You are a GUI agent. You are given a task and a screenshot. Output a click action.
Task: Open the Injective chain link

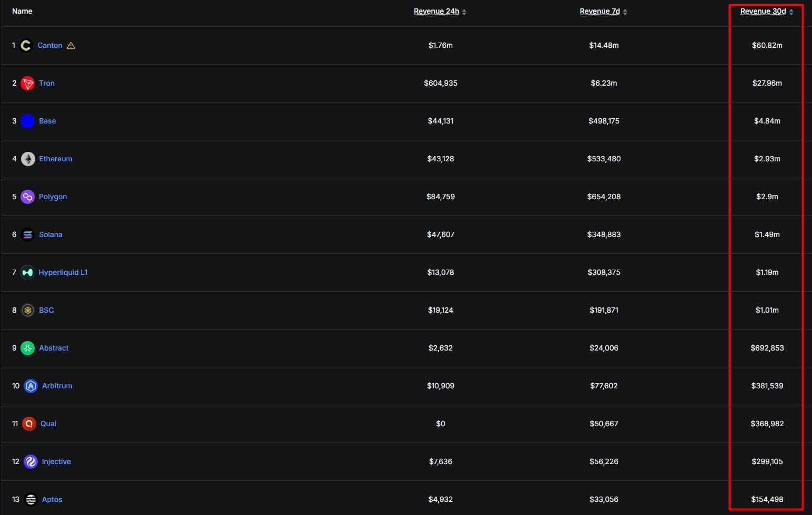coord(56,461)
